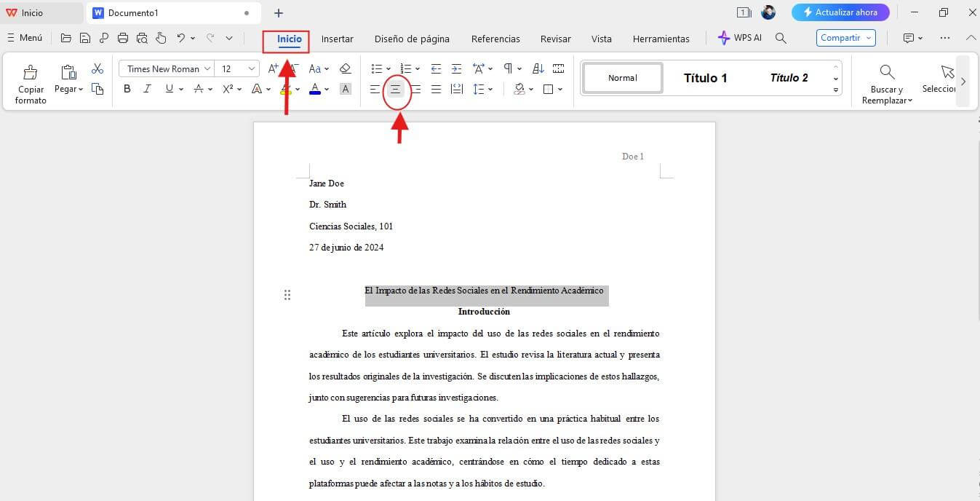Increase the font size with A+ icon
980x501 pixels.
point(274,68)
